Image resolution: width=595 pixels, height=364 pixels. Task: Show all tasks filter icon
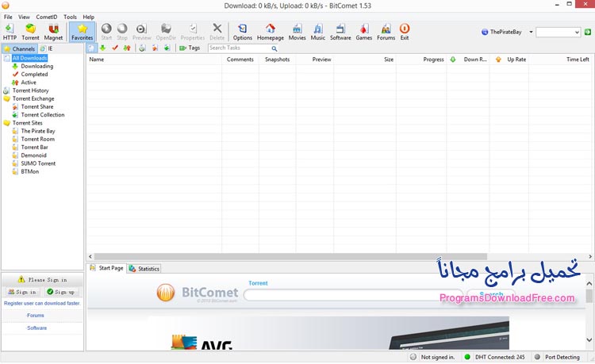[91, 48]
